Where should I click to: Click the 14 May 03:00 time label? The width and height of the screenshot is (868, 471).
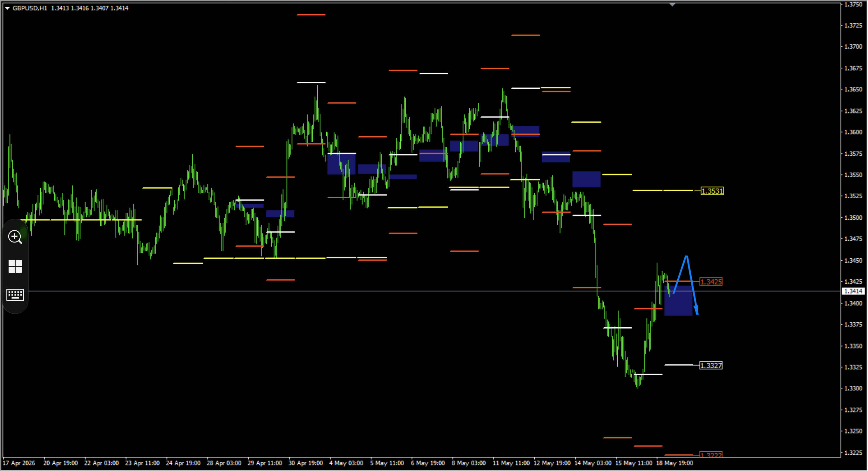click(593, 463)
